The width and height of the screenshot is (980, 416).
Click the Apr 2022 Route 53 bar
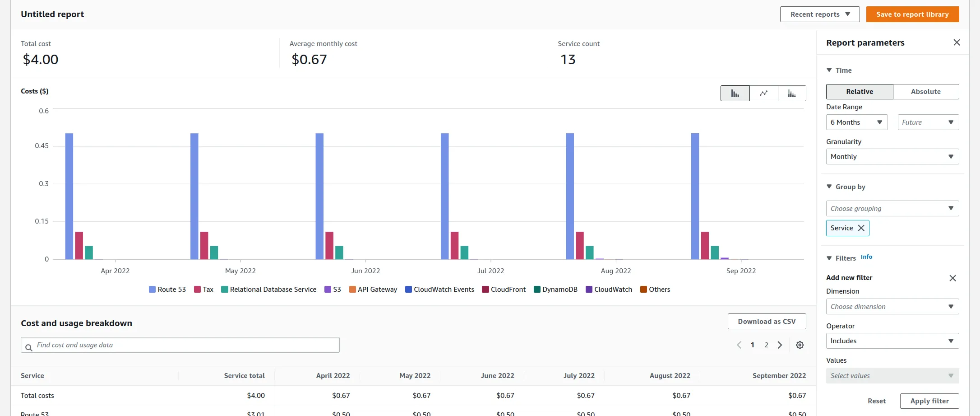[69, 196]
